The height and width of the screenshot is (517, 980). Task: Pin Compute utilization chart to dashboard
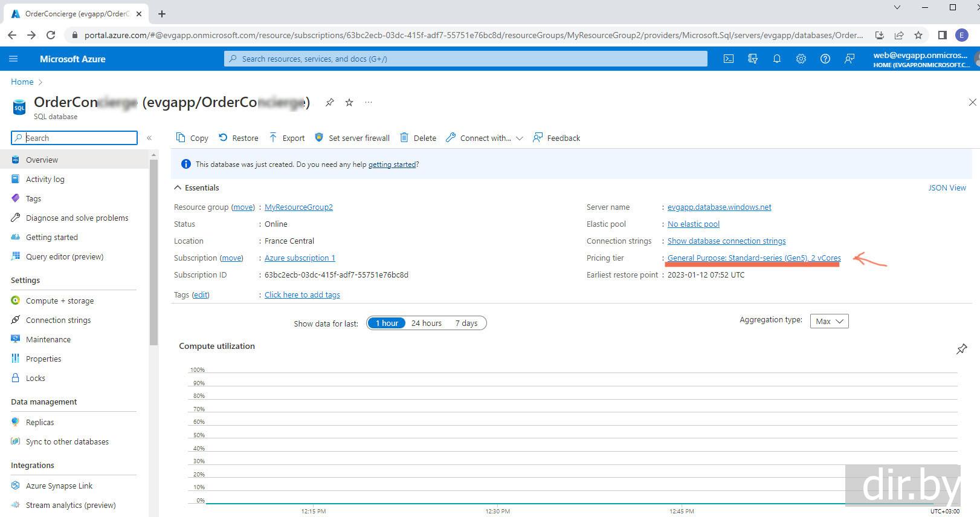coord(961,349)
